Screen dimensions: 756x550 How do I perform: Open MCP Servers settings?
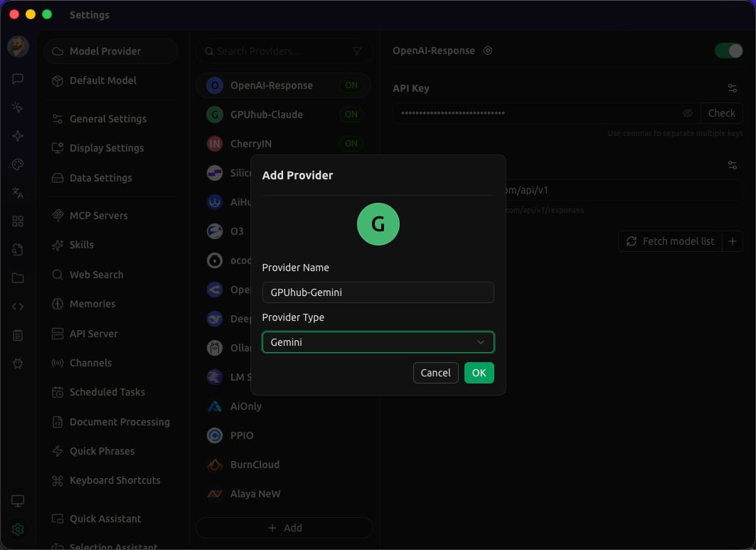click(x=110, y=216)
